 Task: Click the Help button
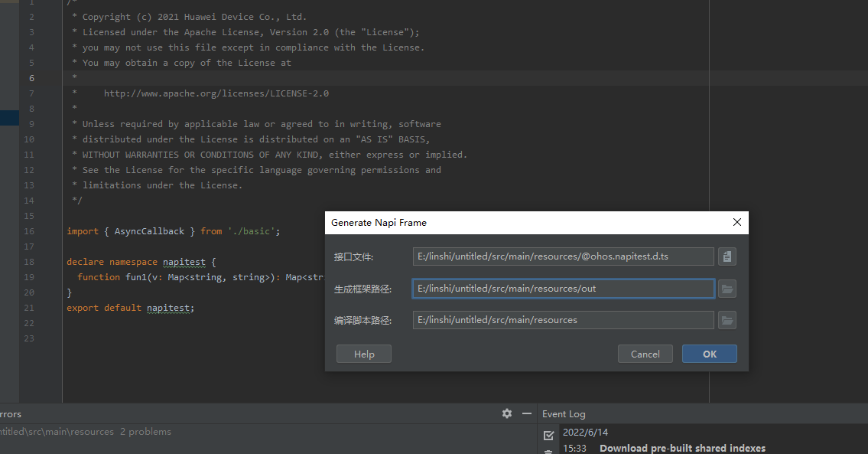[x=364, y=354]
